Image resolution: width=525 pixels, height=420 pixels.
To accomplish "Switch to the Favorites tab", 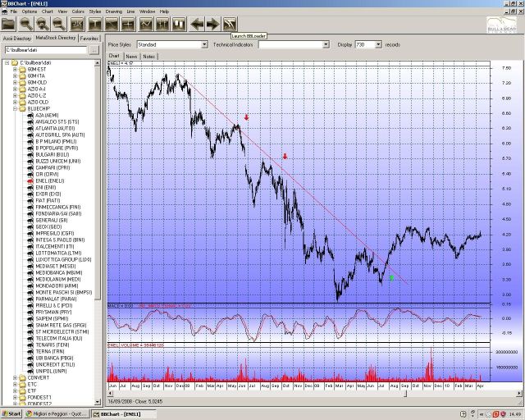I will (89, 39).
